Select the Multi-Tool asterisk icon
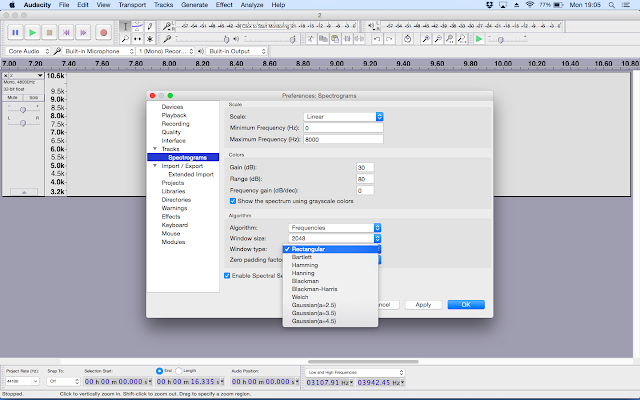This screenshot has height=400, width=640. point(150,39)
